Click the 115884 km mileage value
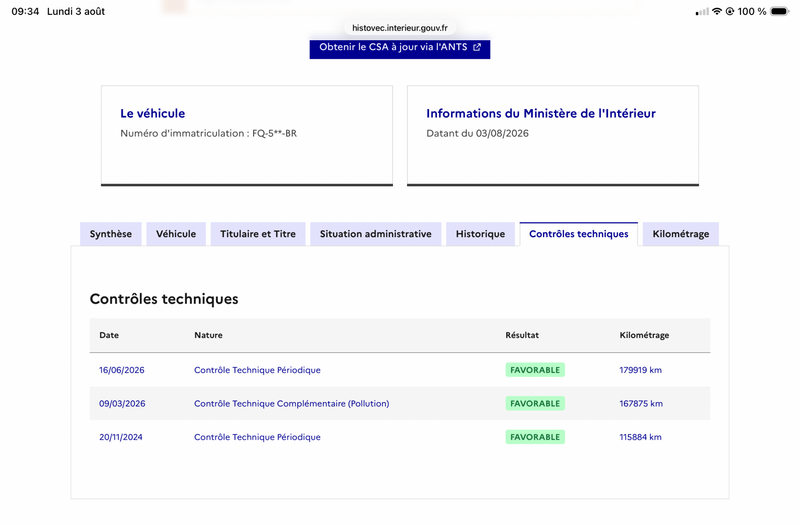 tap(640, 437)
